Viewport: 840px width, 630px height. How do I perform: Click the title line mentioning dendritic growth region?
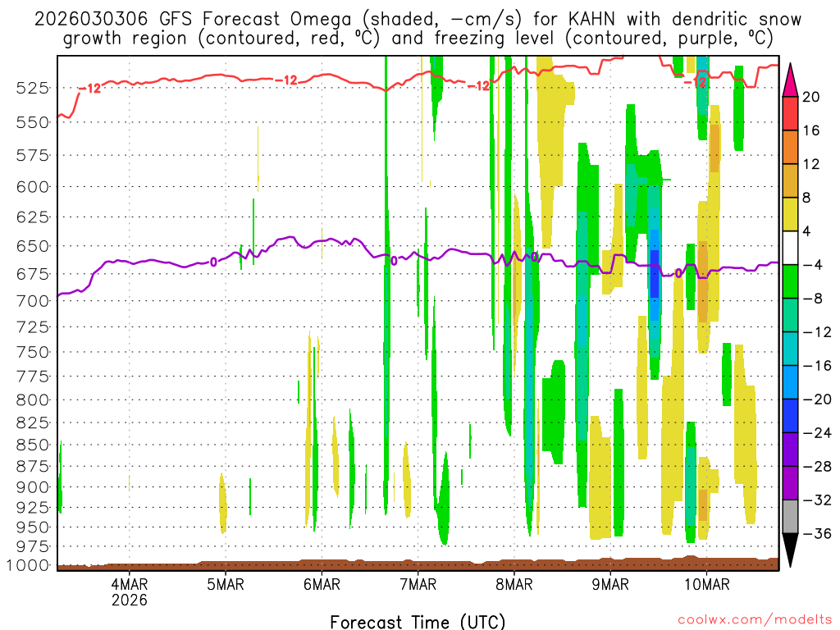pos(418,39)
